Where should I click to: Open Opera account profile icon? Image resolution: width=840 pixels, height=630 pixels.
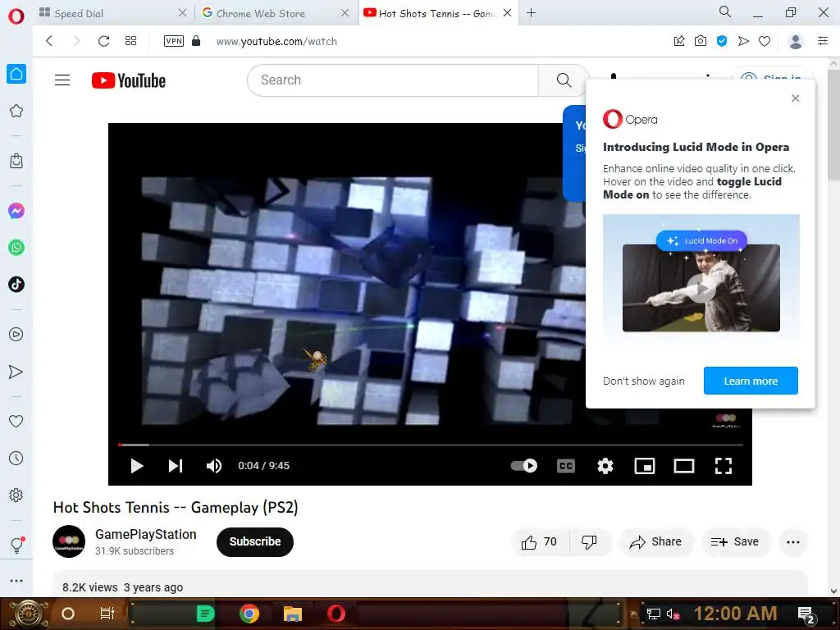point(796,41)
